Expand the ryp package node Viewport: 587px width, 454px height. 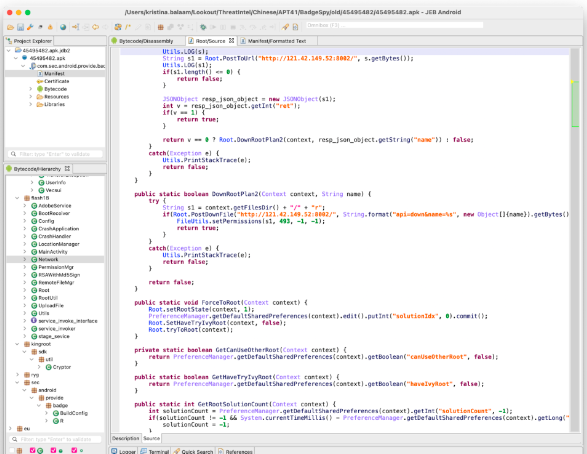coord(17,375)
